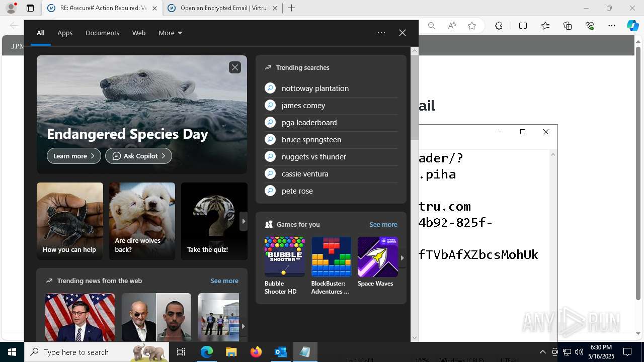Open Task View on taskbar
The width and height of the screenshot is (644, 362).
pos(181,352)
